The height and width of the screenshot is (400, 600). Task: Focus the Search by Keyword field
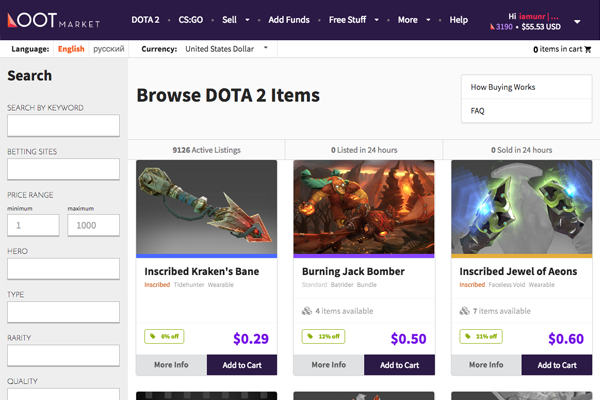[64, 125]
